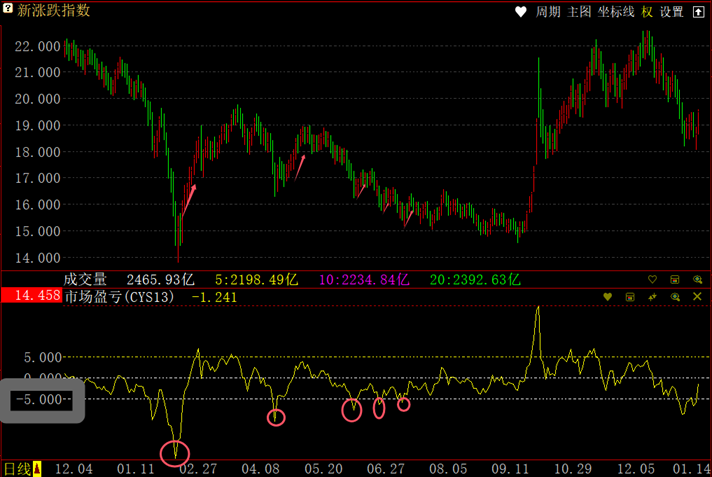Click the 22.000 price axis label
712x477 pixels.
point(38,46)
